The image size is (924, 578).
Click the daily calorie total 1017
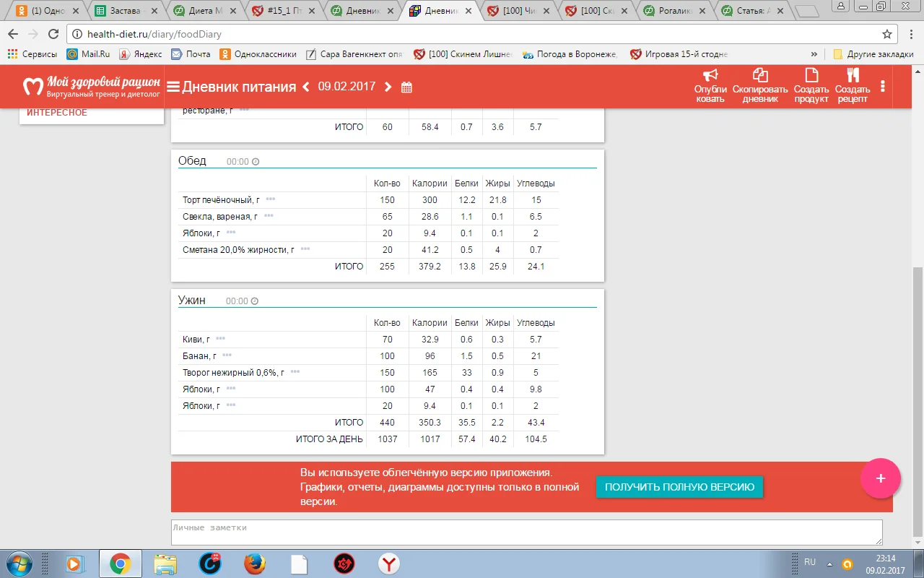pyautogui.click(x=430, y=439)
